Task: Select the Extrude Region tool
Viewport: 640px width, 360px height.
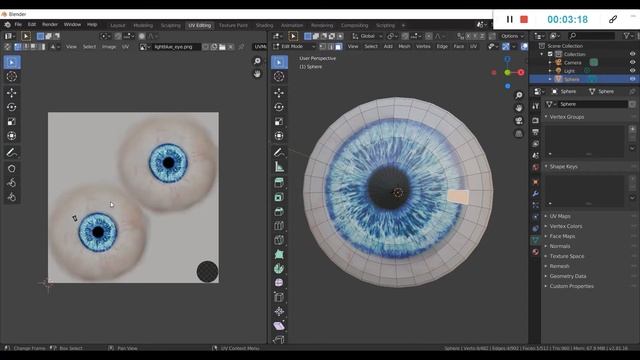Action: (279, 182)
